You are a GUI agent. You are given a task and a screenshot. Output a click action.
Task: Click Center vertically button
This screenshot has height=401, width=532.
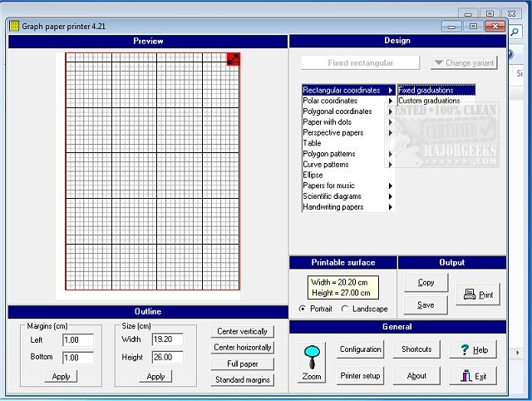(x=242, y=331)
